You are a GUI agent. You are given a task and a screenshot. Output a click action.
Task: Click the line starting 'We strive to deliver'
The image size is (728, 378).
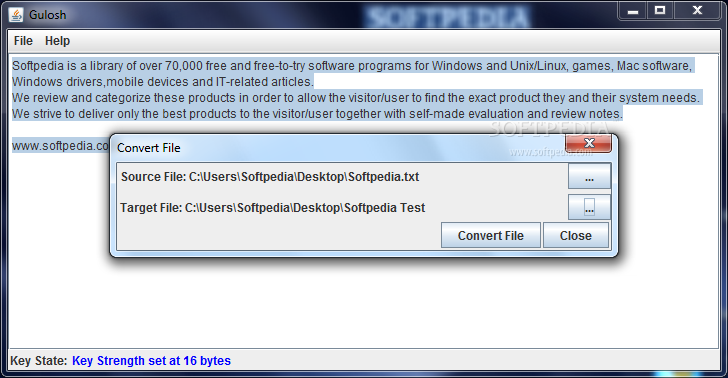click(x=317, y=114)
